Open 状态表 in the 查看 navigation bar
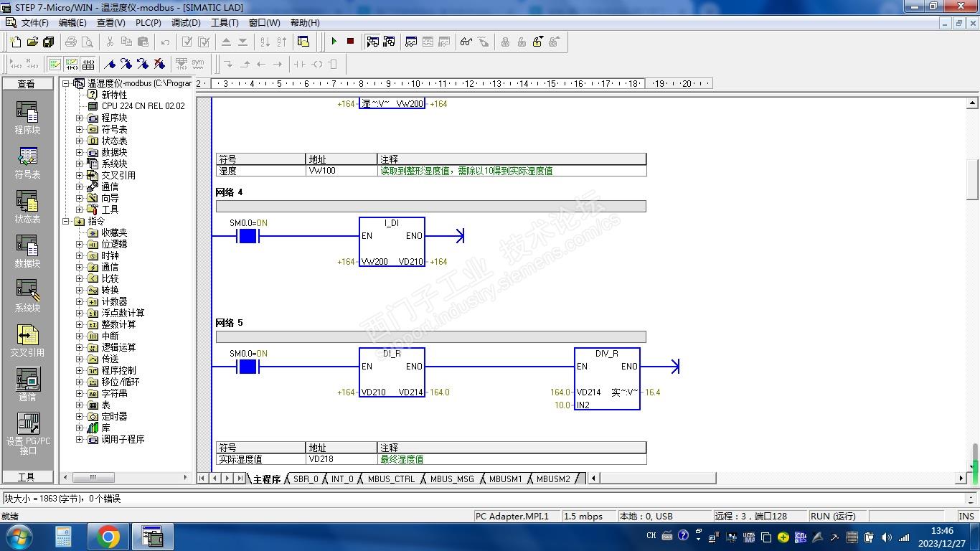 click(x=27, y=207)
